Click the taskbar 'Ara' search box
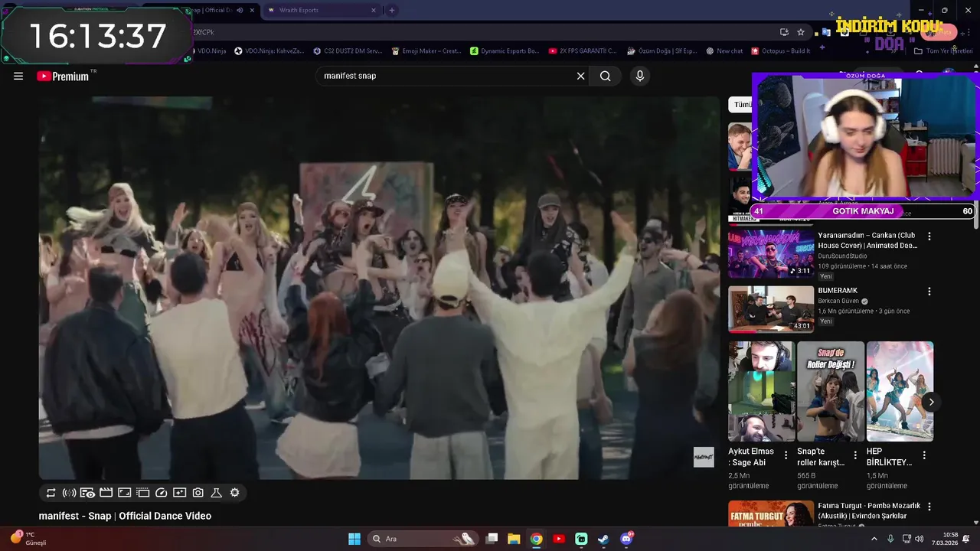 [x=422, y=539]
